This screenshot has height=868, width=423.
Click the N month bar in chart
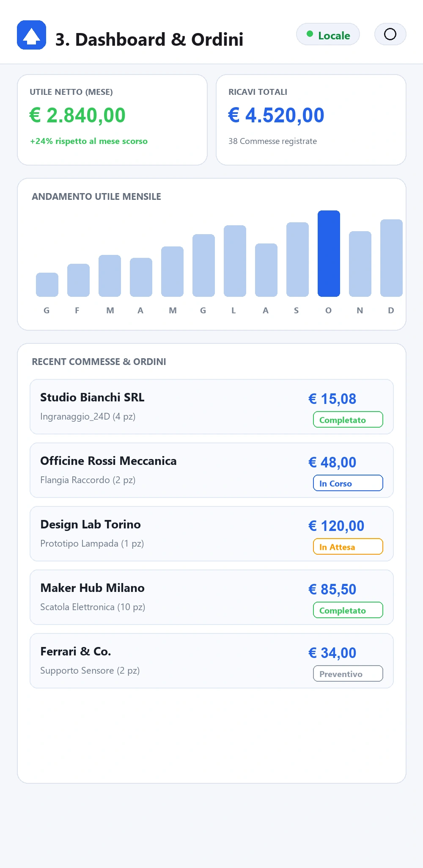click(360, 264)
